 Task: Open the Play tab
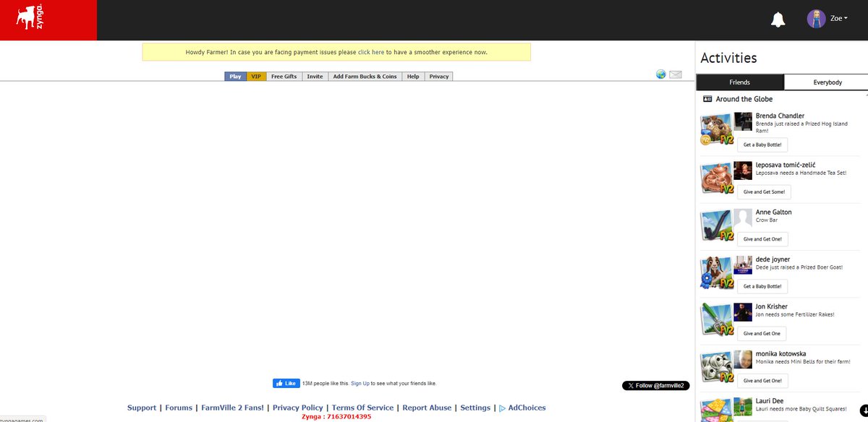(235, 76)
